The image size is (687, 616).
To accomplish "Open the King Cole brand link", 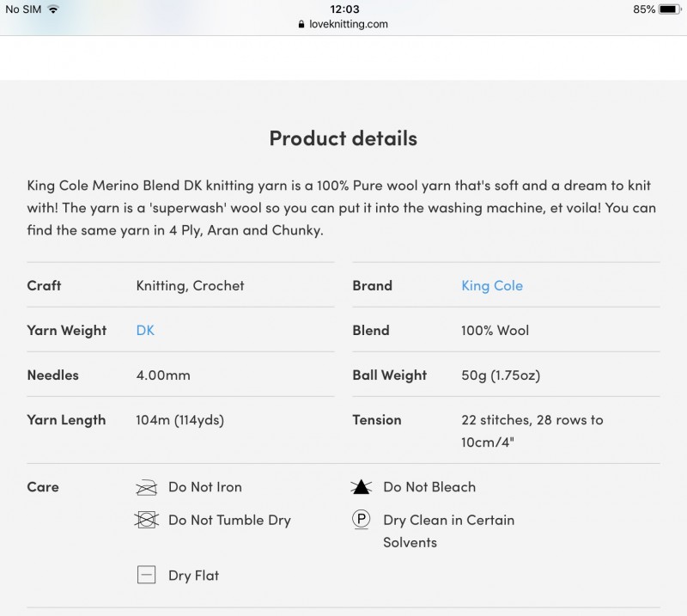I will coord(492,286).
